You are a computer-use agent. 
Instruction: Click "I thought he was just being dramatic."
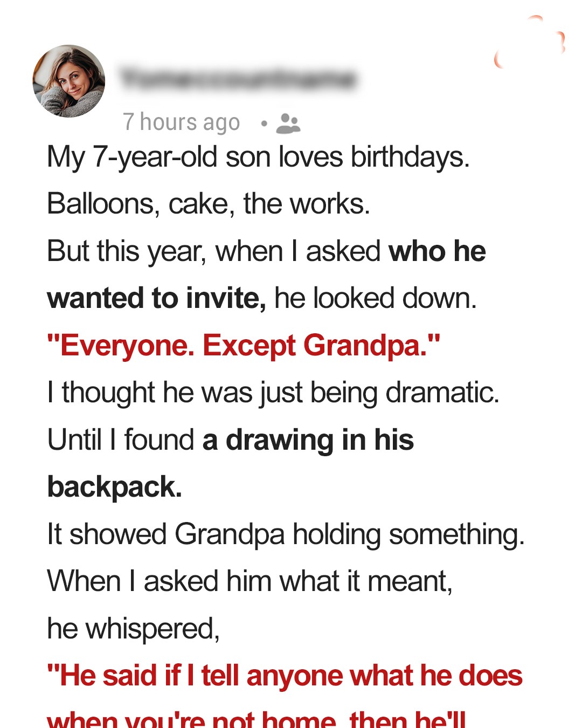coord(273,393)
